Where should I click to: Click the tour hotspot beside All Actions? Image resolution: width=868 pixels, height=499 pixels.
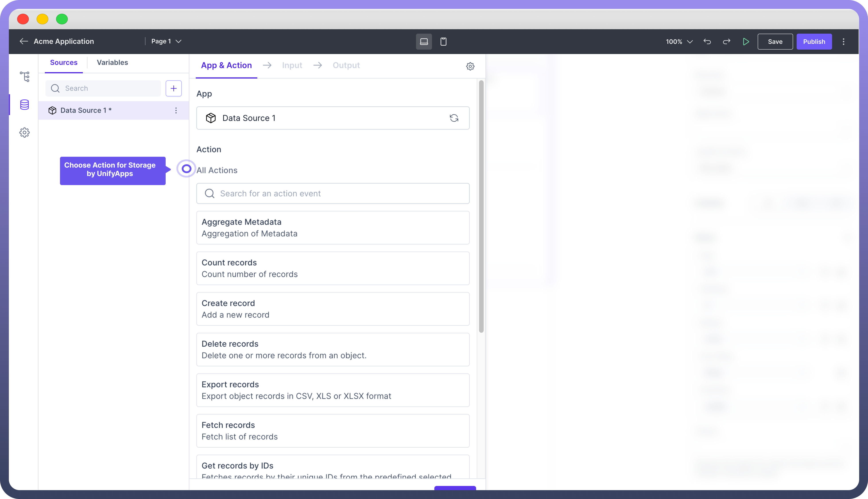186,169
